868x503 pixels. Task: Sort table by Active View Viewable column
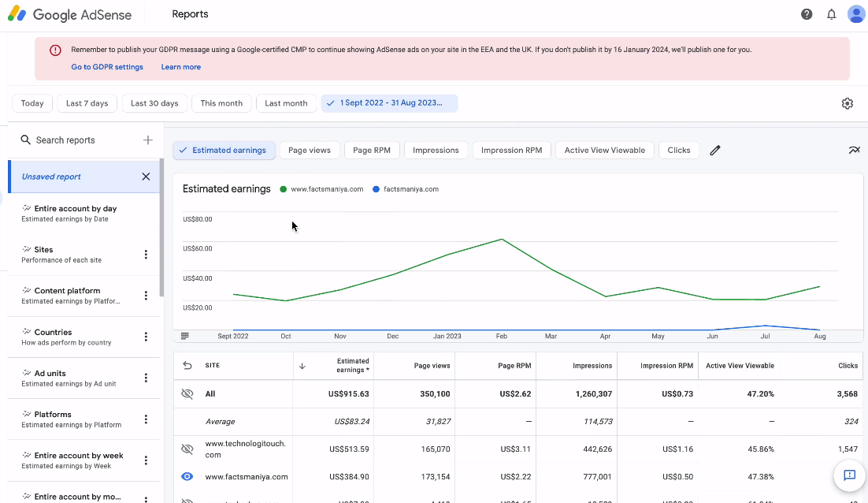740,366
